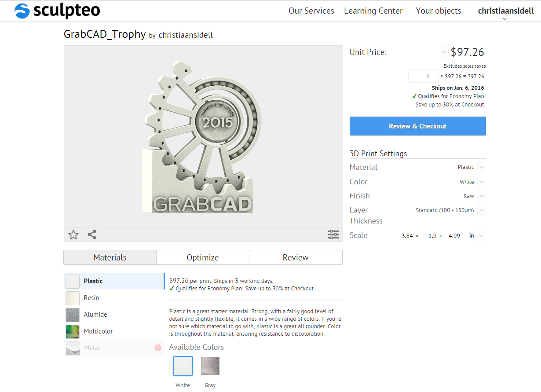Click the Sculpteo logo
The width and height of the screenshot is (541, 392).
pos(57,11)
